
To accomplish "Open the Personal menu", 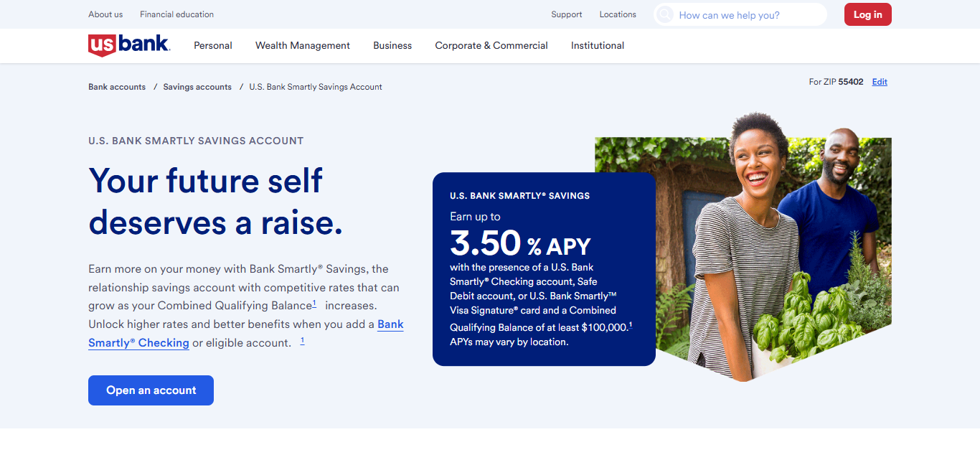I will click(213, 45).
